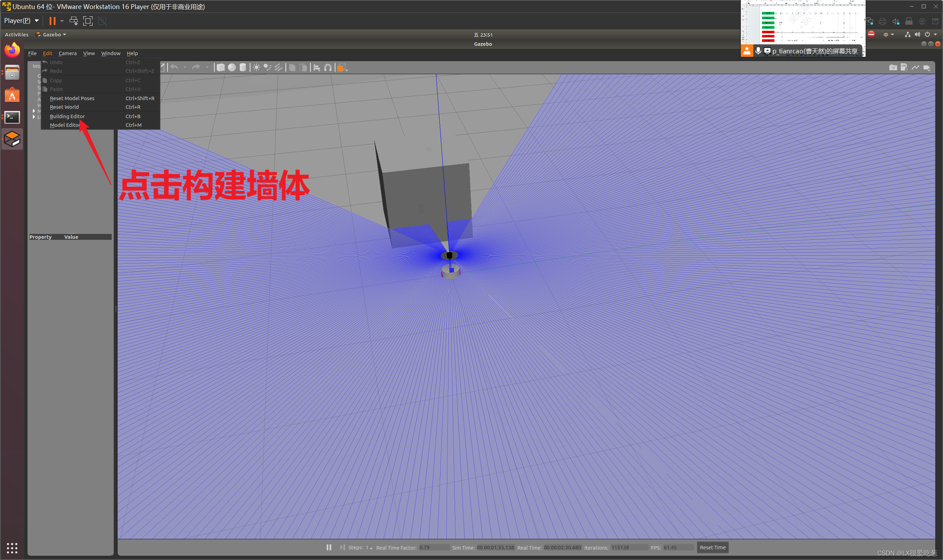Select Reset World menu entry

click(101, 107)
